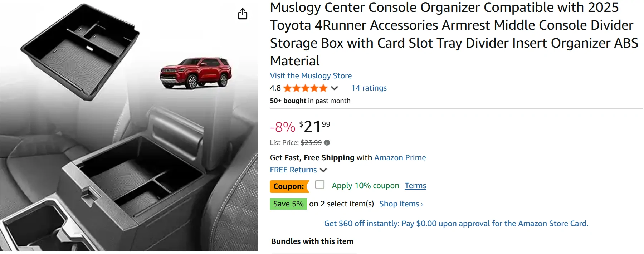Image resolution: width=644 pixels, height=254 pixels.
Task: Click the List Price info icon
Action: click(327, 143)
